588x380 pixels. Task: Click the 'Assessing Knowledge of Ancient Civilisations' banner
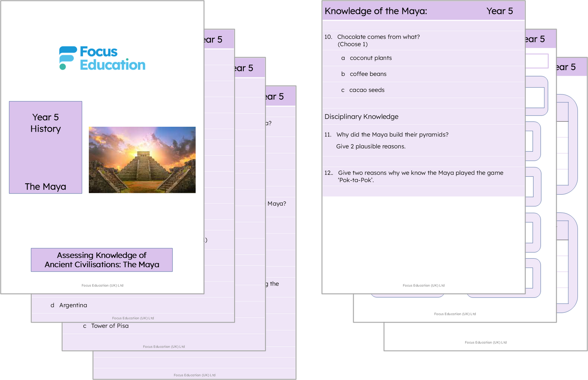[x=102, y=260]
